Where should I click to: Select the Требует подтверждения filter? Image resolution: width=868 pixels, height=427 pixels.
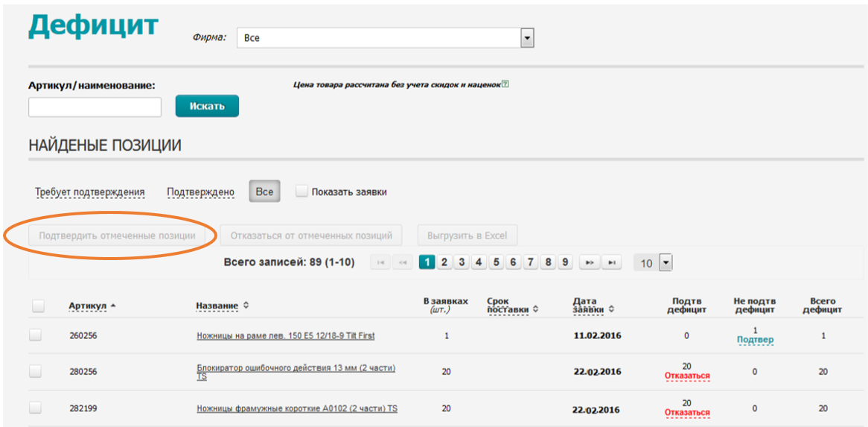[89, 192]
